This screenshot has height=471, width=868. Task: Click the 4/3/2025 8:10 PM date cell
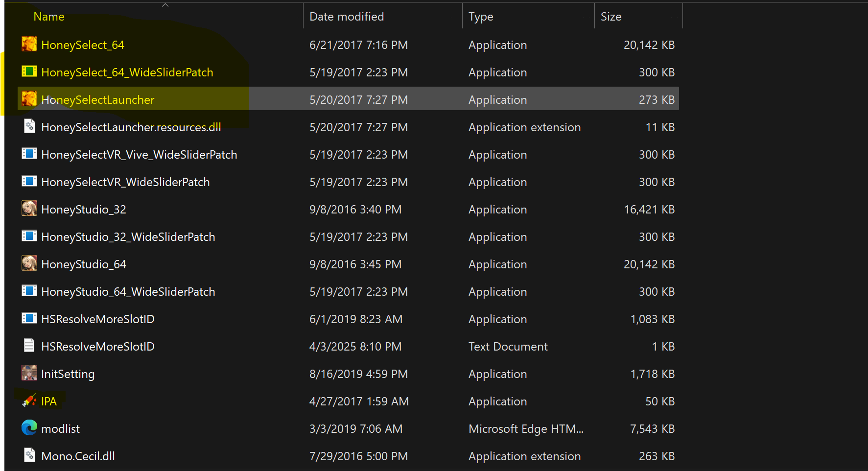point(355,347)
